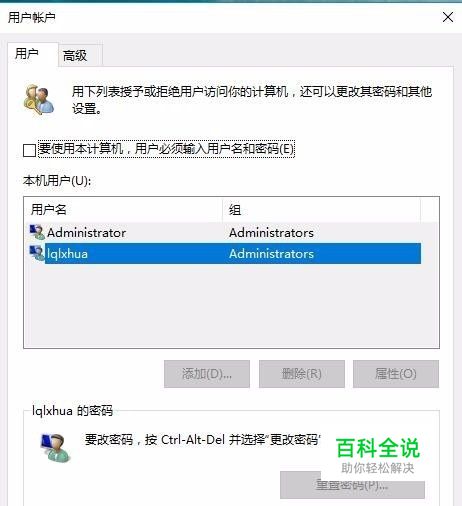Click the Administrators group of Administrator
Viewport: 462px width, 506px height.
click(271, 233)
